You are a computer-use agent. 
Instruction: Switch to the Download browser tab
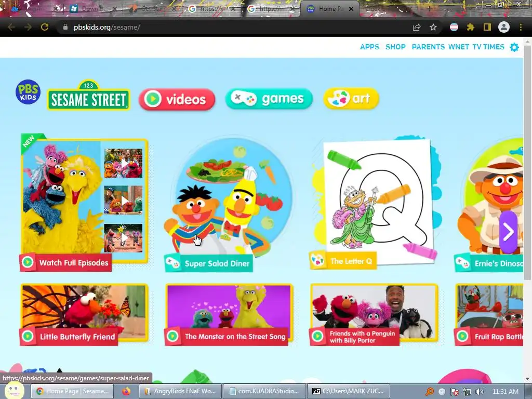coord(91,9)
